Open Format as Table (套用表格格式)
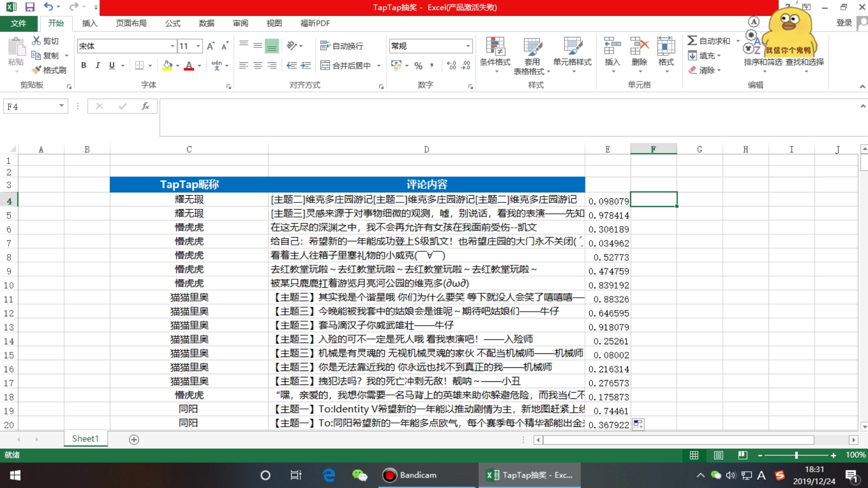The image size is (868, 488). tap(532, 55)
